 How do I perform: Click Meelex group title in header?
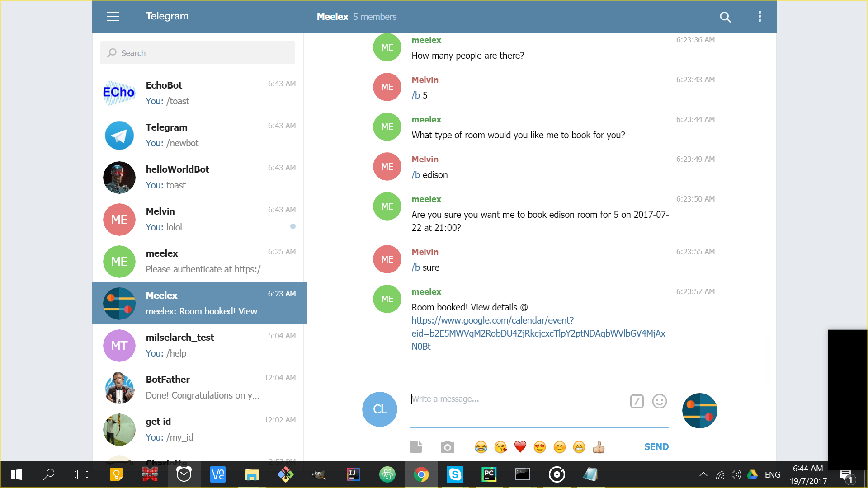(332, 17)
